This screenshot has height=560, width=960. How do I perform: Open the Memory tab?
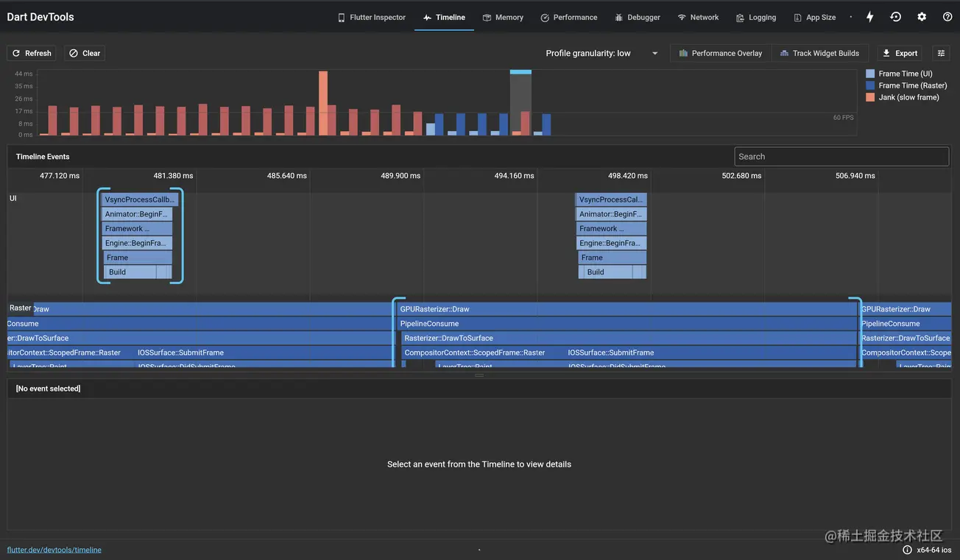tap(503, 17)
